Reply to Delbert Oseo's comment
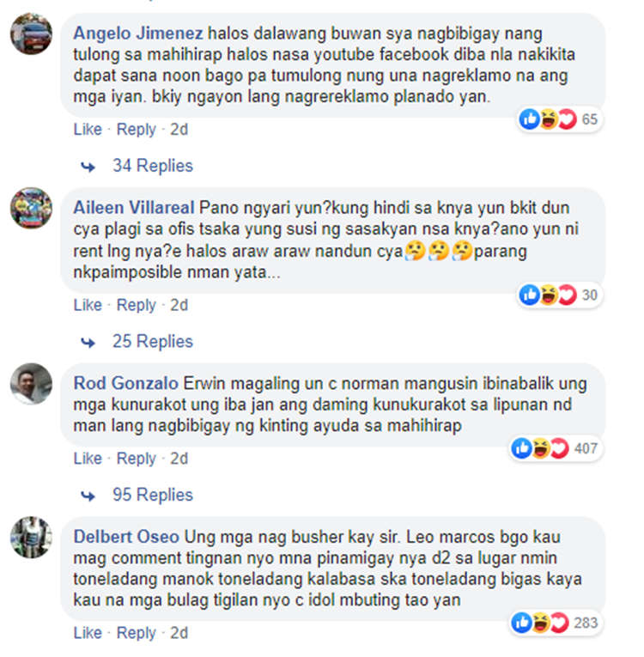Viewport: 644px width, 657px height. [137, 633]
